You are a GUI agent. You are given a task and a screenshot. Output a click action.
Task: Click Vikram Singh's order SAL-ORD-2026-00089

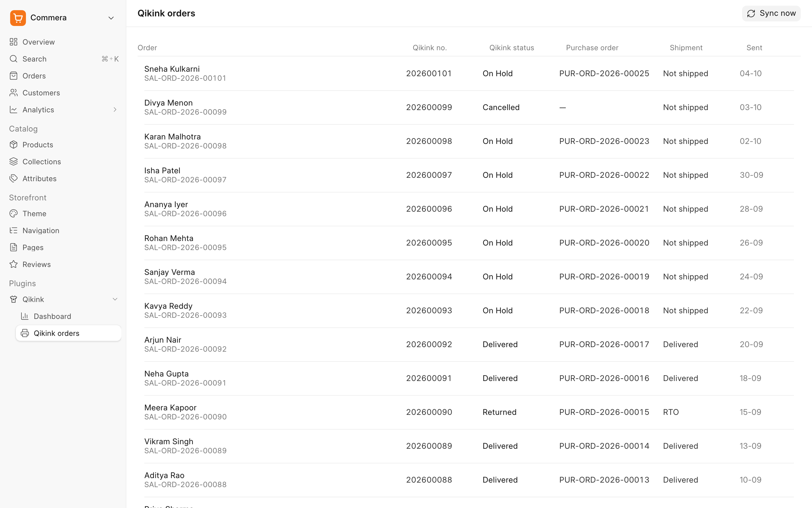[x=185, y=451]
